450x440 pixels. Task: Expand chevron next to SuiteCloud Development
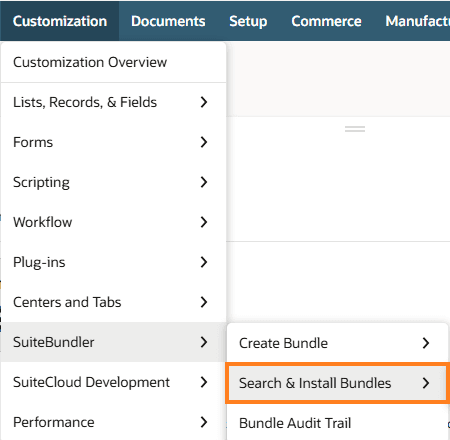pos(204,382)
